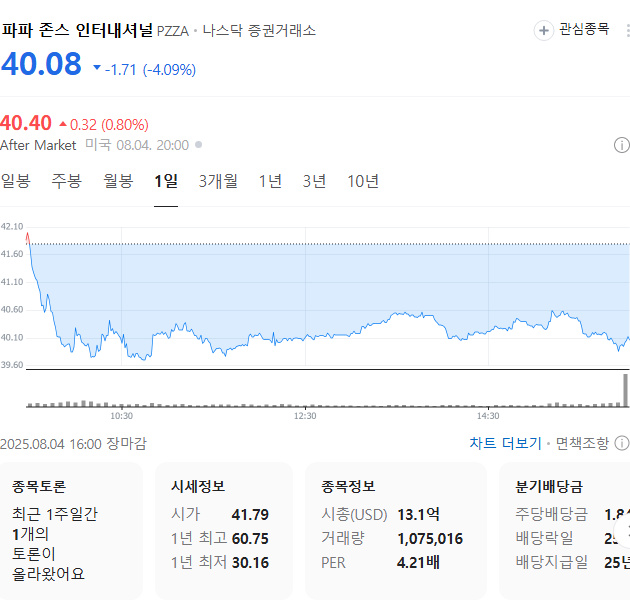This screenshot has width=630, height=600.
Task: Click the red up triangle after-market indicator
Action: [63, 124]
